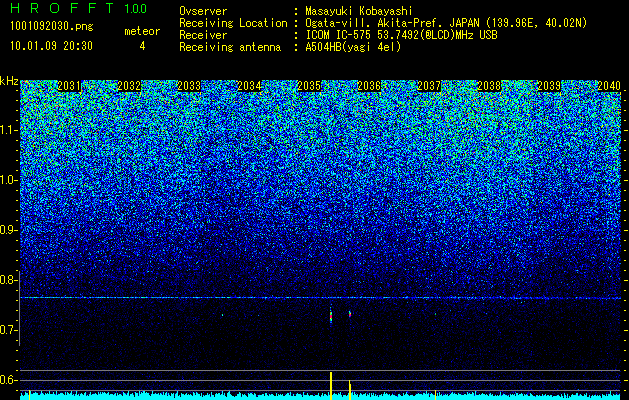The width and height of the screenshot is (629, 400).
Task: Click the 2036 time marker
Action: click(369, 86)
